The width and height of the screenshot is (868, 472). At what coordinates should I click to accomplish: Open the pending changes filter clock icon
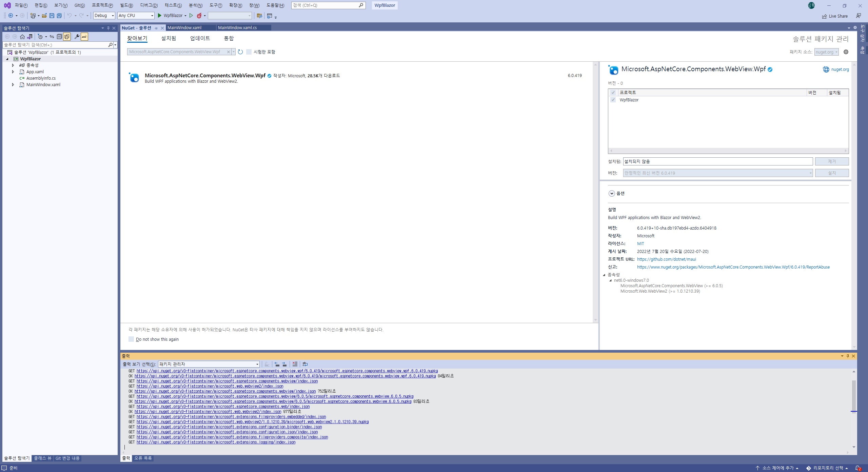(x=40, y=37)
